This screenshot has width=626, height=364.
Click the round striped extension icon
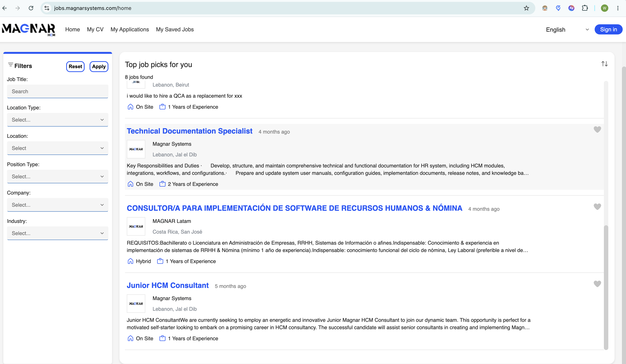571,8
